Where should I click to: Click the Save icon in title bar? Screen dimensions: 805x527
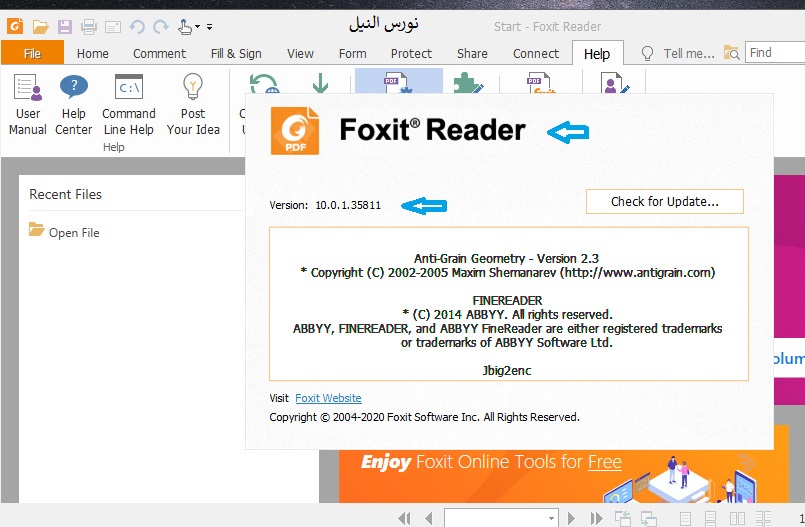pos(65,26)
